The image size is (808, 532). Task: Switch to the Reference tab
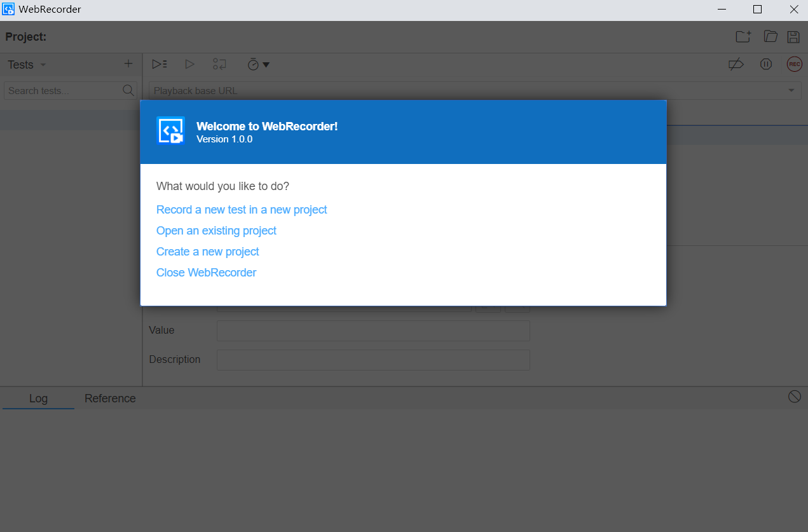pyautogui.click(x=110, y=399)
